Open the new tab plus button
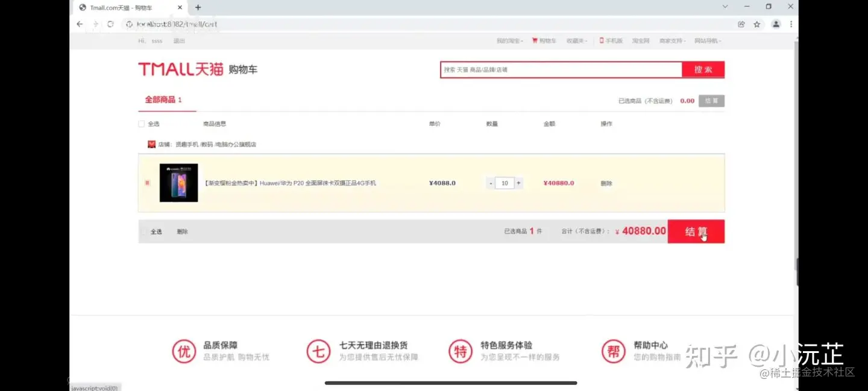This screenshot has height=391, width=868. coord(198,7)
